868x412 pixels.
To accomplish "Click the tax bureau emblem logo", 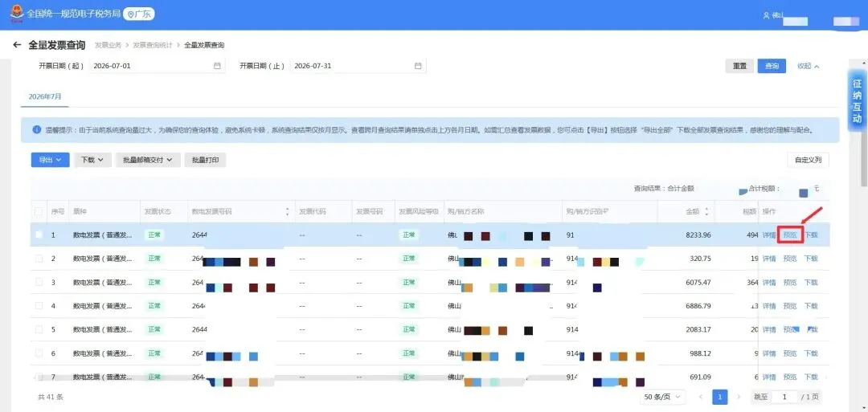I will (17, 14).
